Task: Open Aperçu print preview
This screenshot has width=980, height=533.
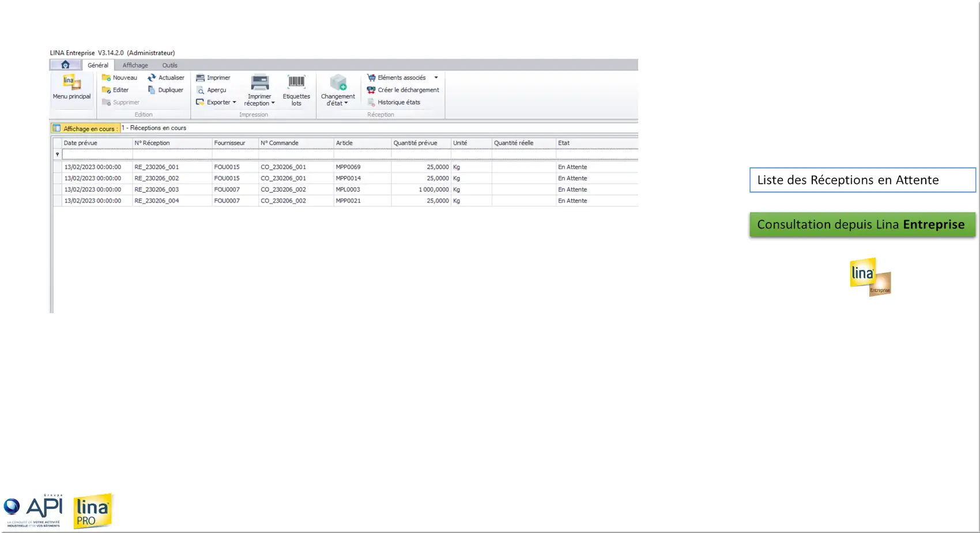Action: (211, 90)
